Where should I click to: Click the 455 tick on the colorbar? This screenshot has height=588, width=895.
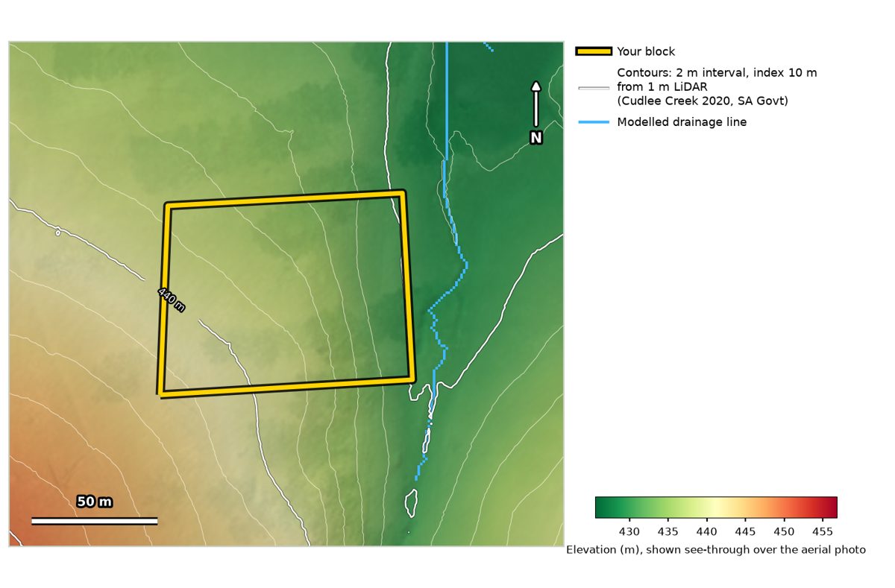click(823, 531)
